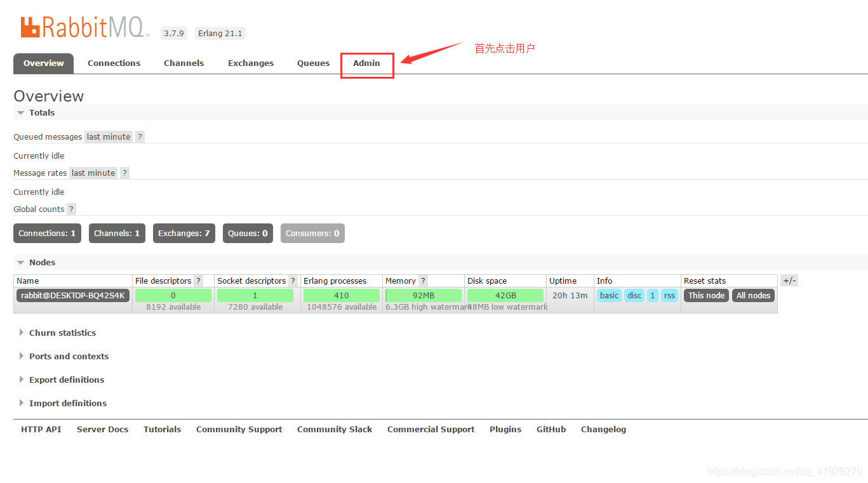Open Community Slack link
Image resolution: width=868 pixels, height=483 pixels.
(x=335, y=429)
